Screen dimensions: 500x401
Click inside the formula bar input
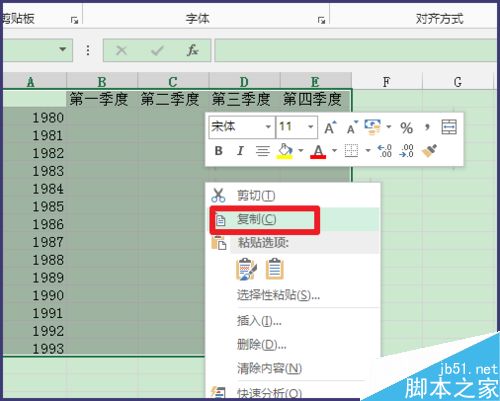356,50
